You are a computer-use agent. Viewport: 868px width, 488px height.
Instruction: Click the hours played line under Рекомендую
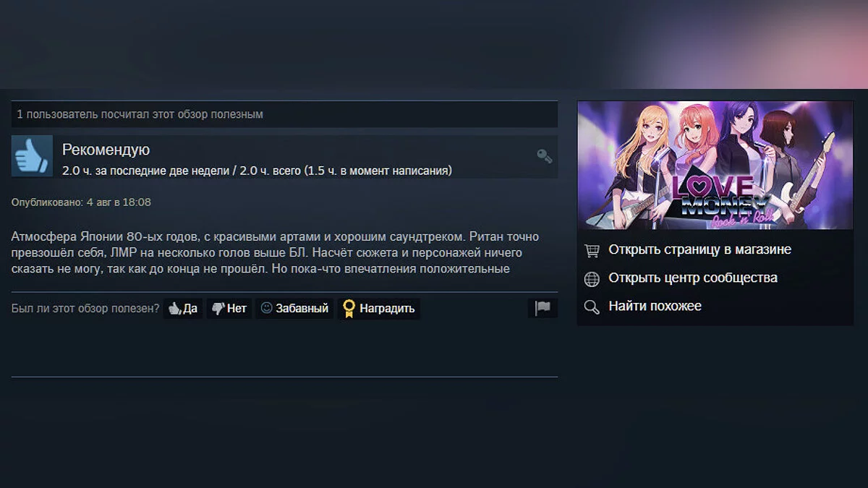(257, 171)
